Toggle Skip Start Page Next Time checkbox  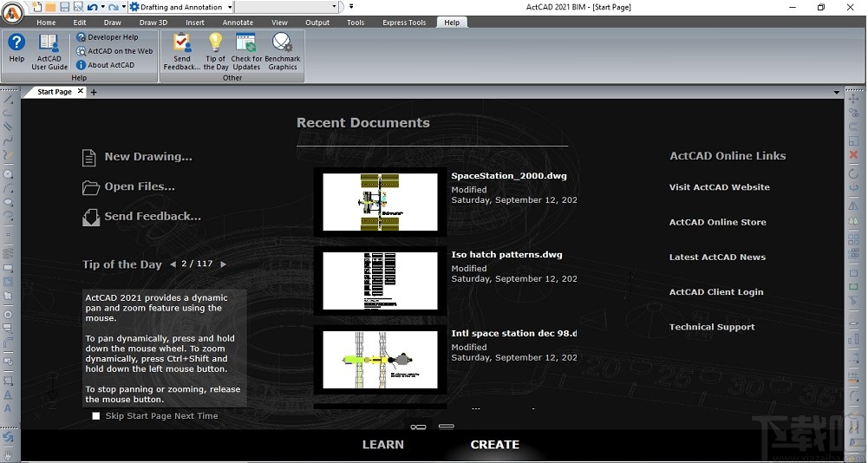point(96,416)
